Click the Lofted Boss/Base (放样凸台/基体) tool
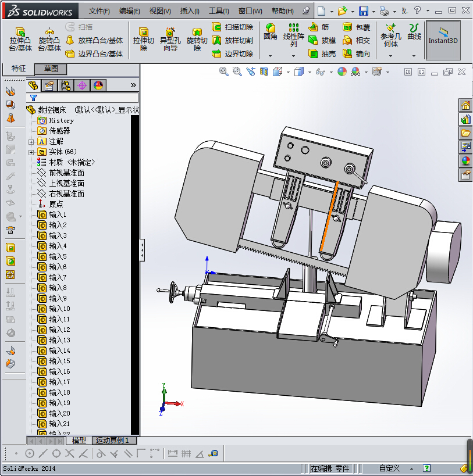The image size is (473, 476). 94,40
